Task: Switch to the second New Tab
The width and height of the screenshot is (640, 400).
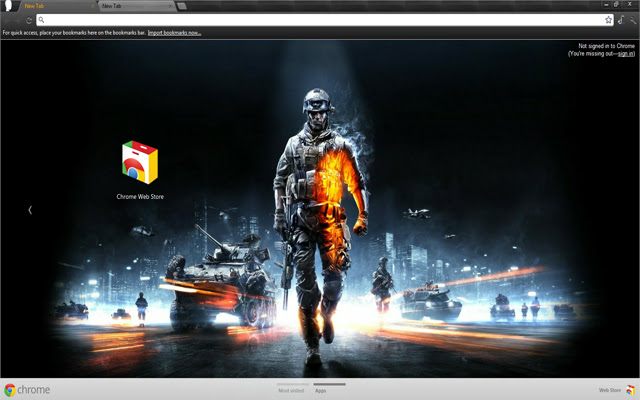Action: (x=136, y=6)
